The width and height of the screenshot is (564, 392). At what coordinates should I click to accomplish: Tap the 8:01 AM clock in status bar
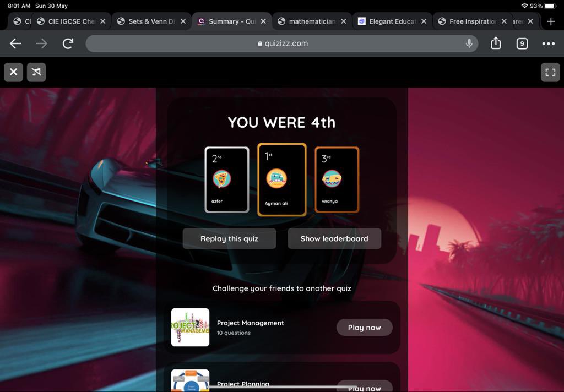coord(19,6)
